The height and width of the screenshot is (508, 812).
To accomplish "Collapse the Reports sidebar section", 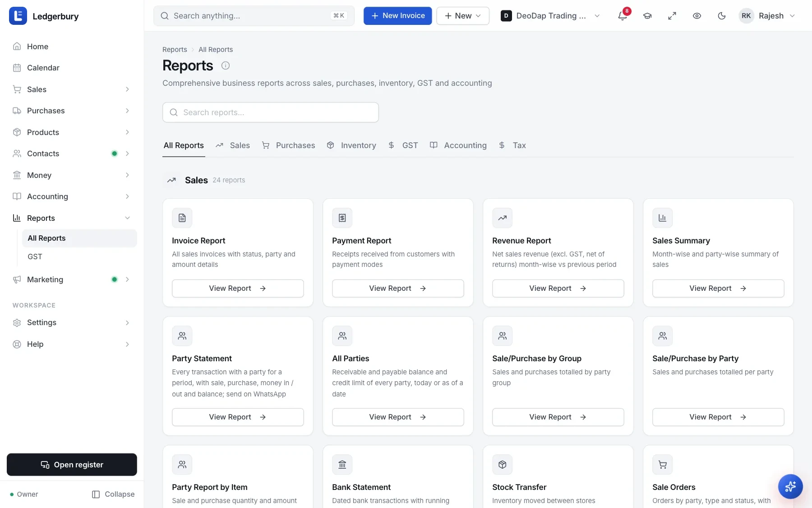I will pyautogui.click(x=72, y=218).
